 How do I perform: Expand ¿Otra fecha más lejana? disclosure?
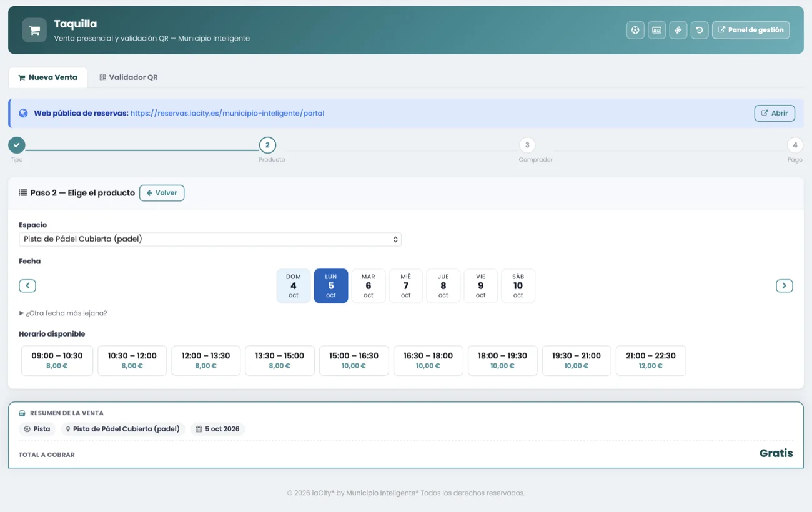click(63, 313)
